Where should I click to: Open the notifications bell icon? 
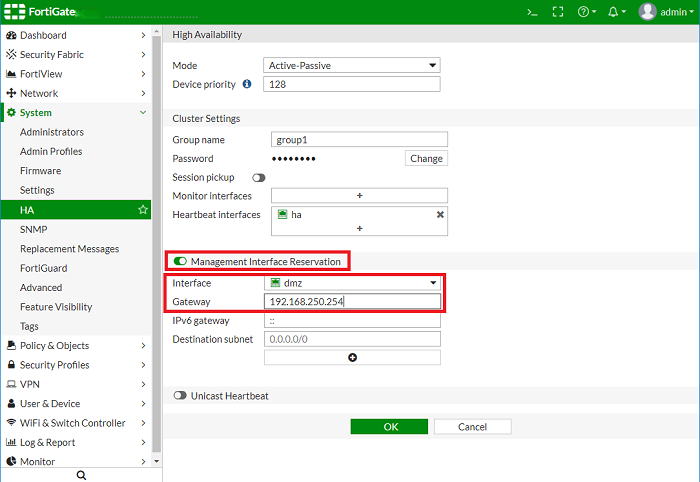[x=616, y=12]
